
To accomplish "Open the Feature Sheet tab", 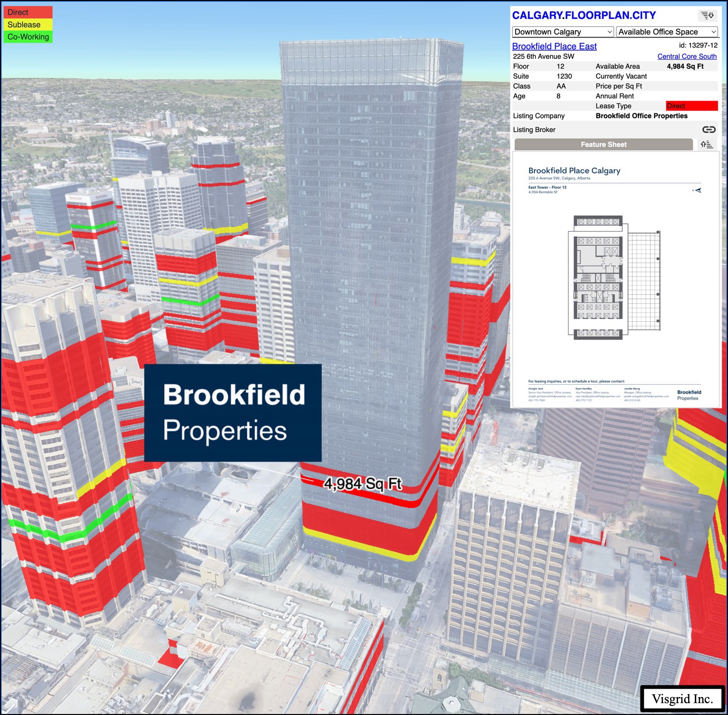I will [603, 145].
